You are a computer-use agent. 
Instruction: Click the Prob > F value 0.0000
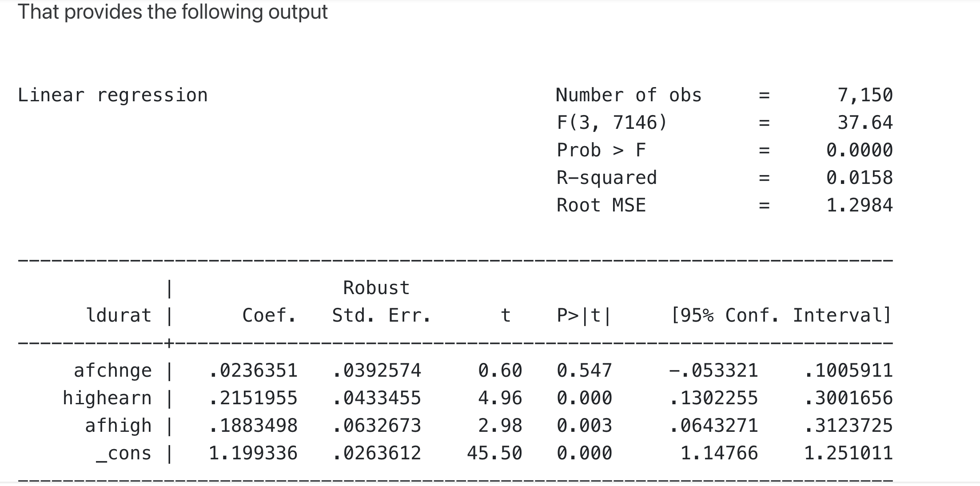point(860,150)
